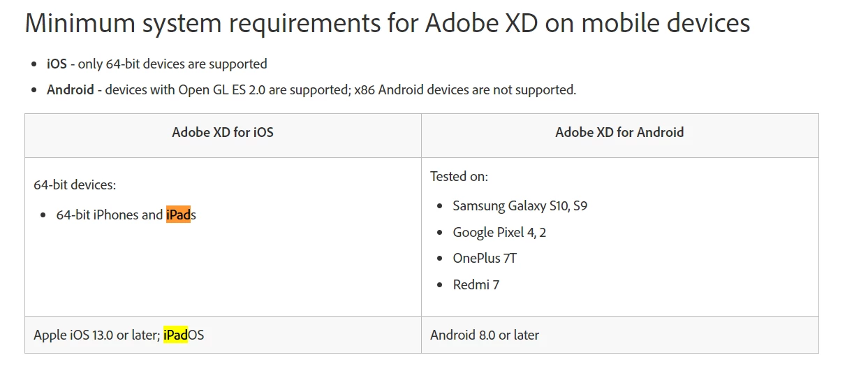868x369 pixels.
Task: Click the bold Android bullet label
Action: pos(70,89)
